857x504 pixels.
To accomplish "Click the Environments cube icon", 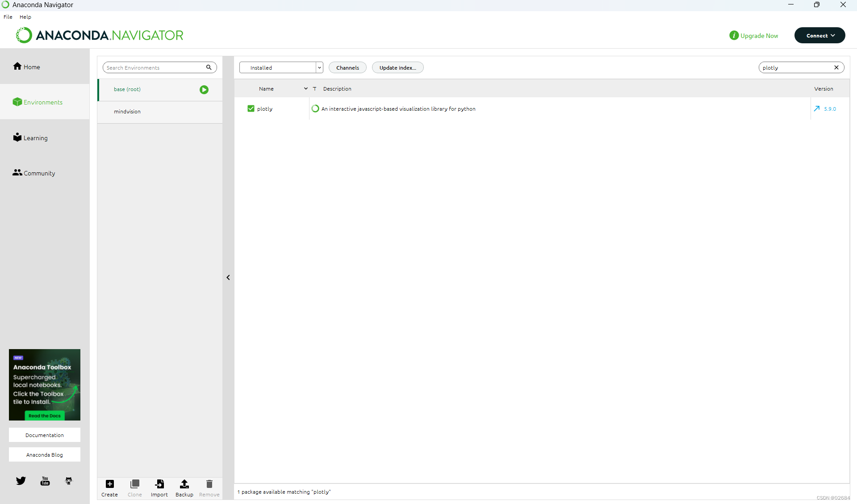I will [x=17, y=102].
